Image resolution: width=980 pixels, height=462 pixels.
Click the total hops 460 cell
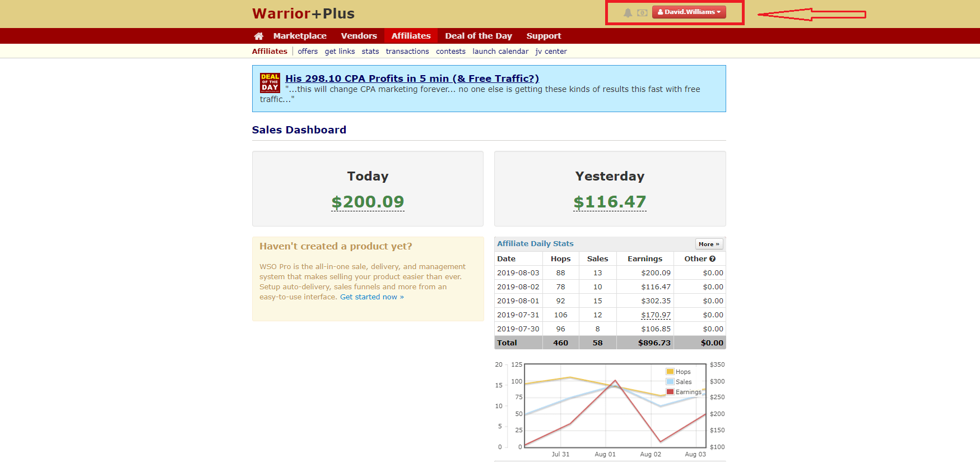[x=560, y=343]
